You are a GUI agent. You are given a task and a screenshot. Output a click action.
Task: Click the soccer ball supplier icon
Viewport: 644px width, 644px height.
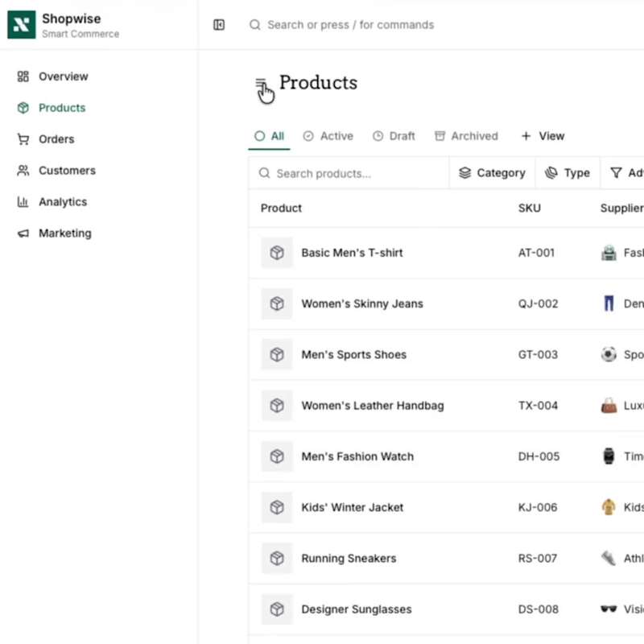[609, 354]
